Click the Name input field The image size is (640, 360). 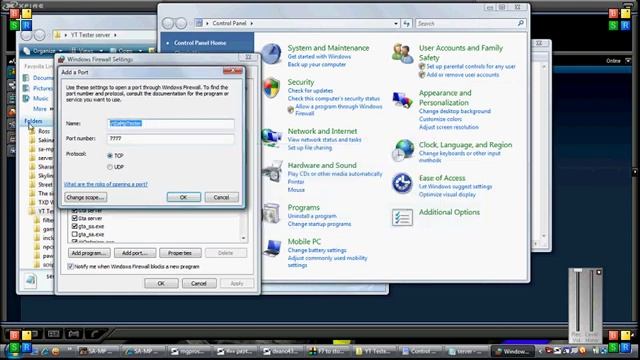[x=171, y=123]
